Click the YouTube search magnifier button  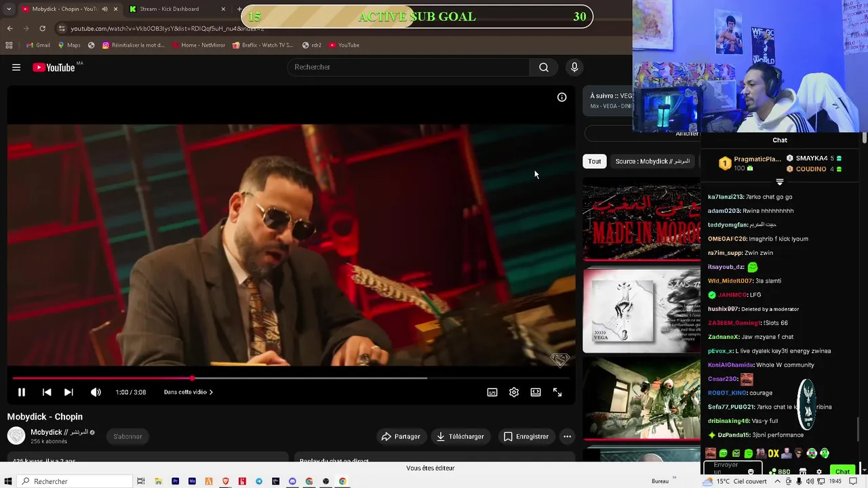pyautogui.click(x=544, y=67)
